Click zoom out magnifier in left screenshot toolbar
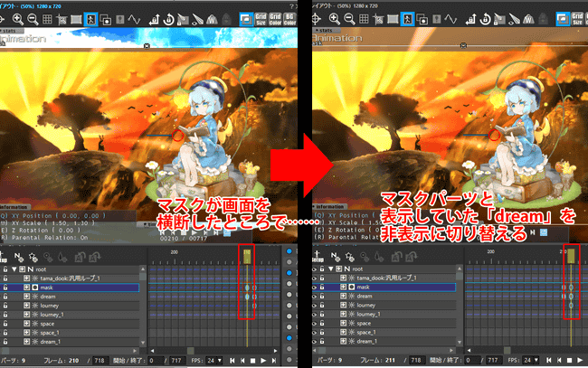This screenshot has height=368, width=588. (33, 19)
